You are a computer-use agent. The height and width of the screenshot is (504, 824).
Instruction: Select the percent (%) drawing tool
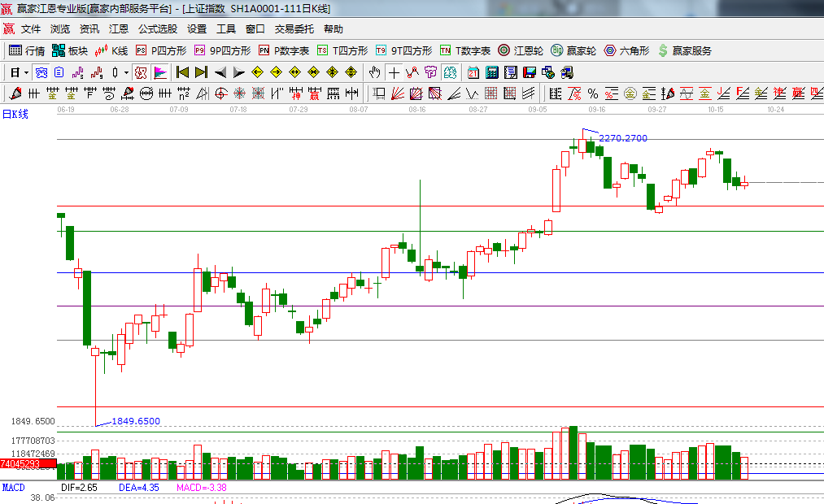pos(592,93)
